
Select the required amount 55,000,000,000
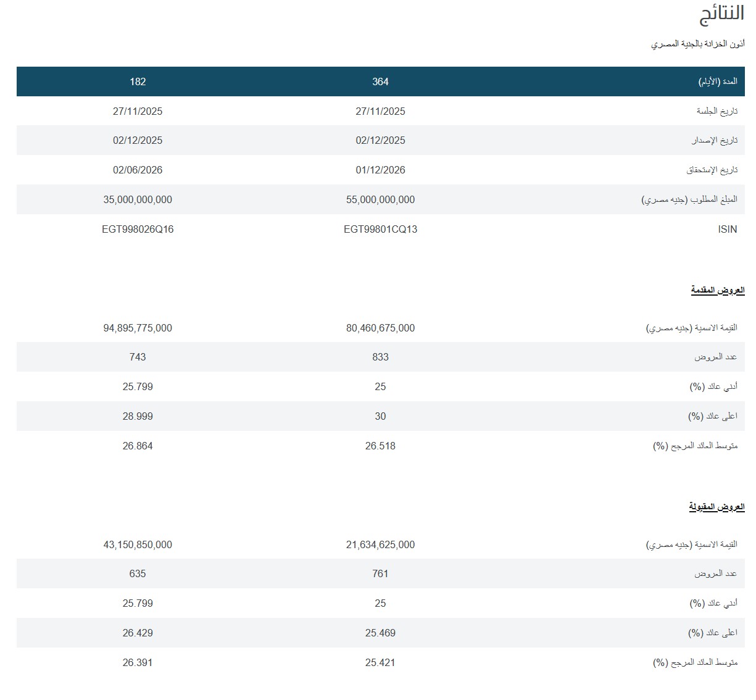pyautogui.click(x=380, y=199)
